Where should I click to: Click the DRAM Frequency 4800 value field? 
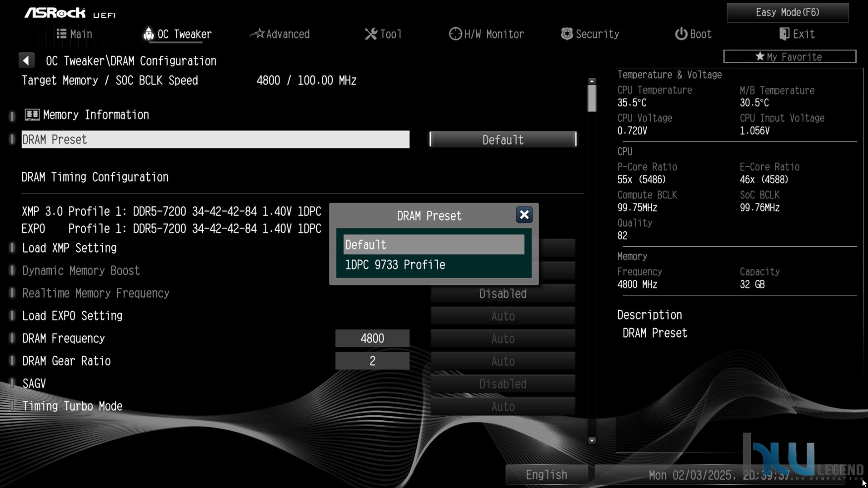pyautogui.click(x=372, y=339)
